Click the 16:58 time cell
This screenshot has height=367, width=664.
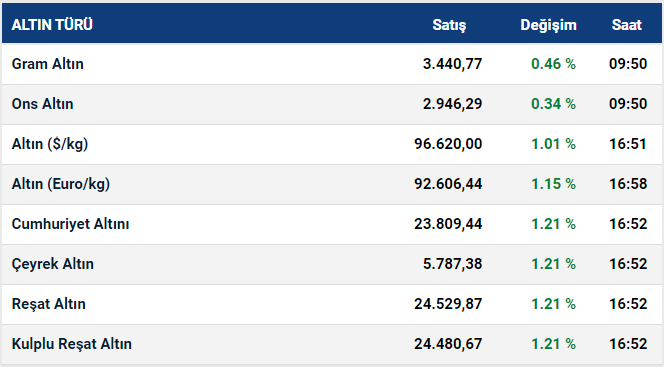628,184
